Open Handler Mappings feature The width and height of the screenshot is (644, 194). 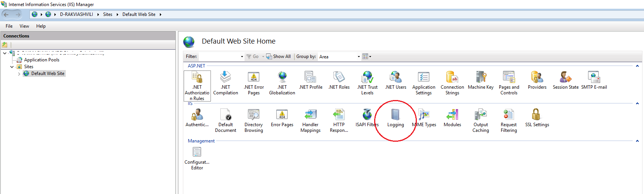tap(310, 120)
